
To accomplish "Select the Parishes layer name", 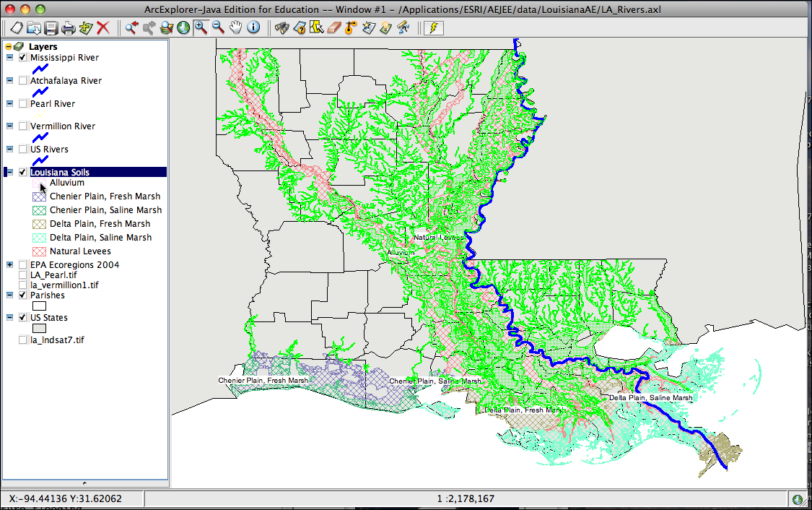I will (48, 295).
